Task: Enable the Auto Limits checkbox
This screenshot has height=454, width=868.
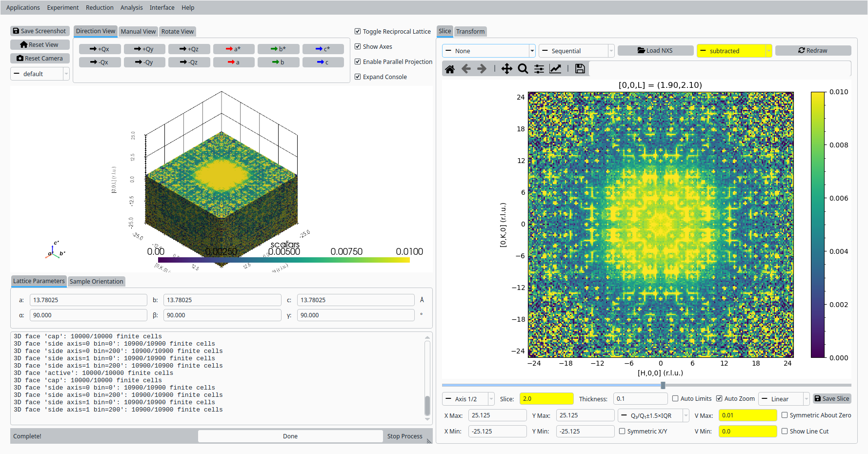Action: (675, 398)
